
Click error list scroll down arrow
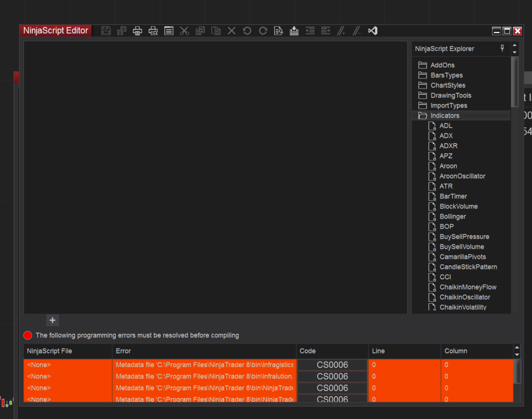(517, 355)
